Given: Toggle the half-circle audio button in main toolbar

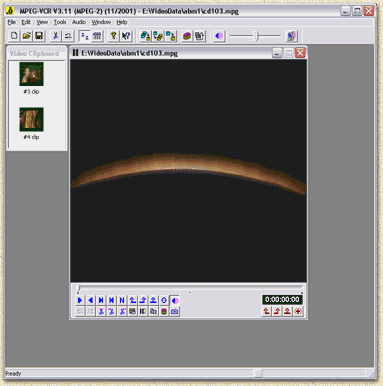Looking at the screenshot, I should [219, 36].
